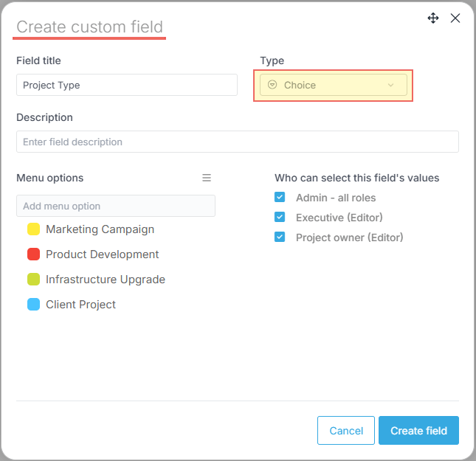Click red swatch for Product Development
The image size is (476, 461).
point(33,254)
